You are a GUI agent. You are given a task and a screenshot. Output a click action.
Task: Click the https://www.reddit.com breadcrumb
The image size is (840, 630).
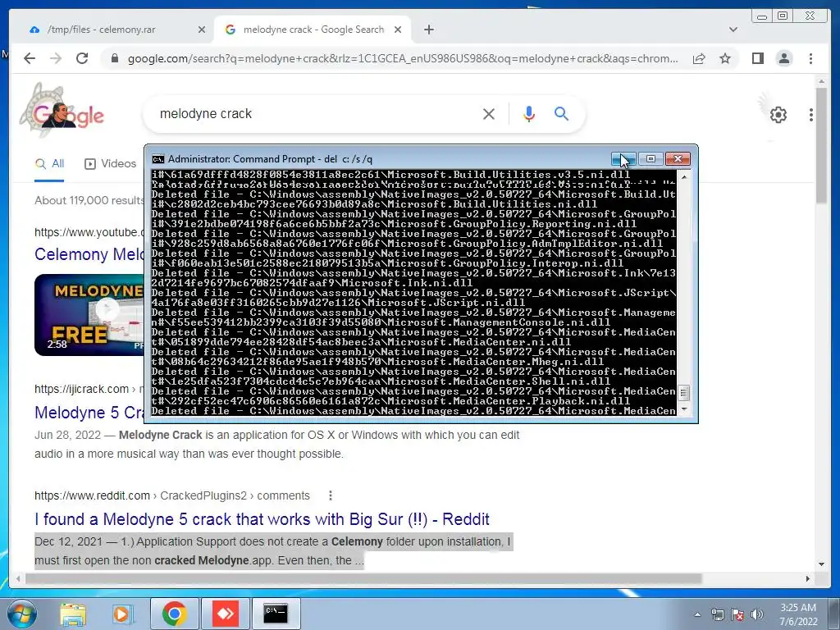(x=92, y=495)
